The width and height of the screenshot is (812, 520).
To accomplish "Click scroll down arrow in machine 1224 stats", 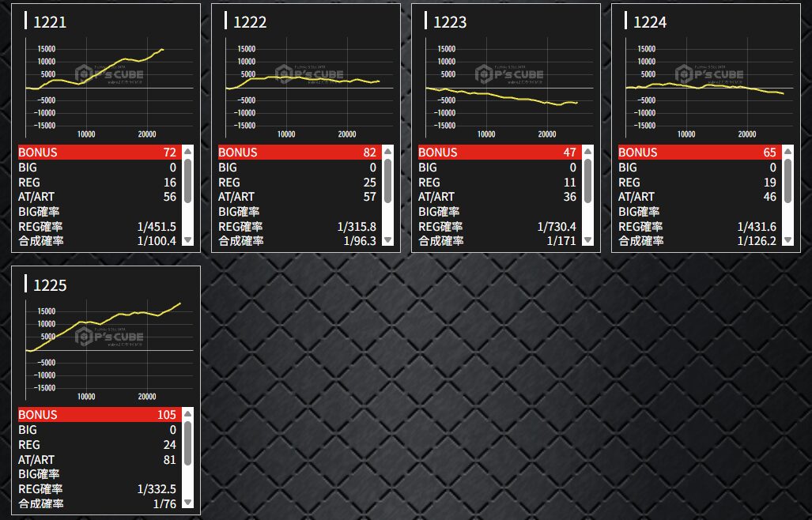I will point(787,240).
